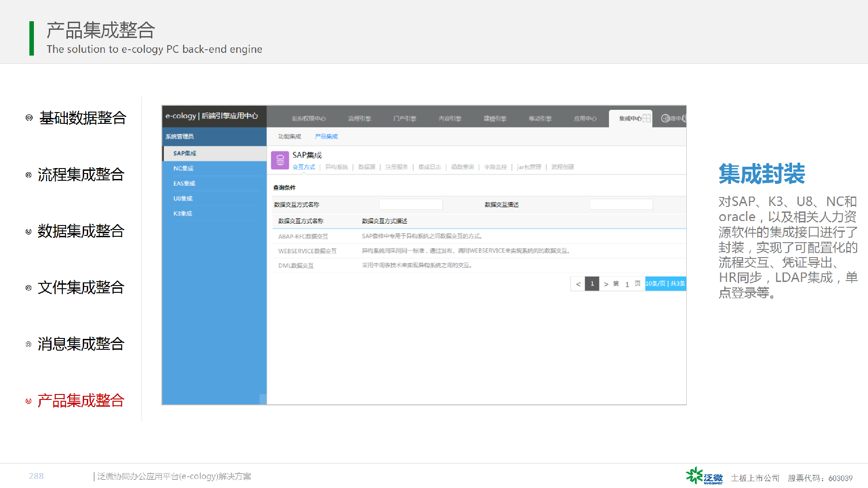
Task: Open the 函数查询 link
Action: point(462,167)
